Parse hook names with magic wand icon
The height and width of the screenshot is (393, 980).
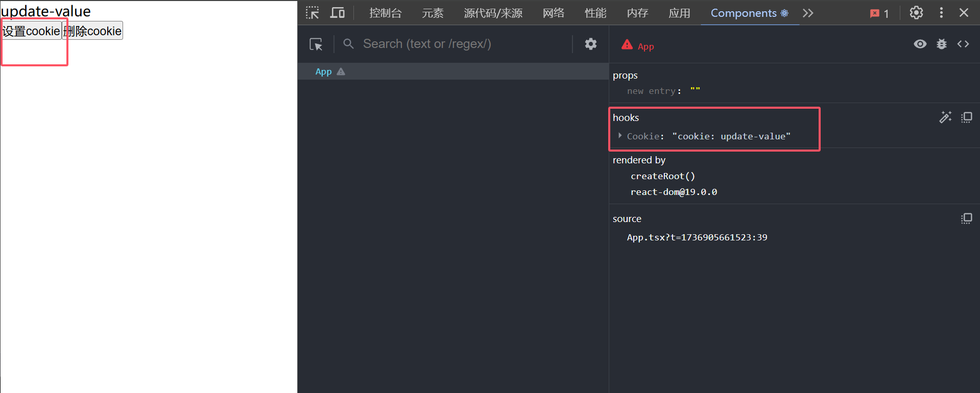945,117
